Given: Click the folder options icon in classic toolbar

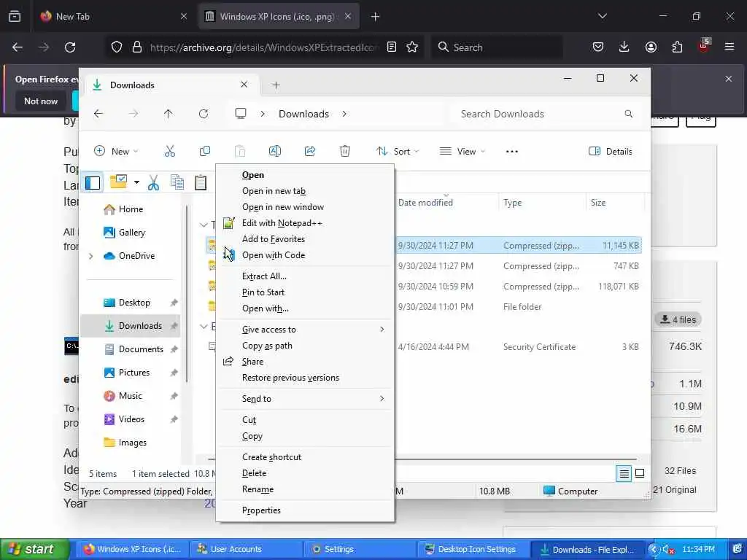Looking at the screenshot, I should (x=118, y=182).
